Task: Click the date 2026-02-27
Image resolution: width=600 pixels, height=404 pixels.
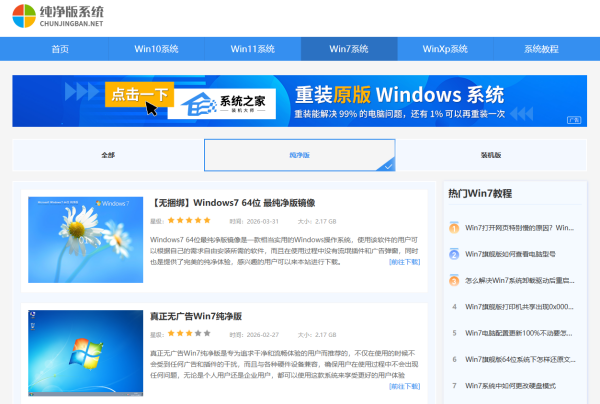Action: (x=262, y=335)
